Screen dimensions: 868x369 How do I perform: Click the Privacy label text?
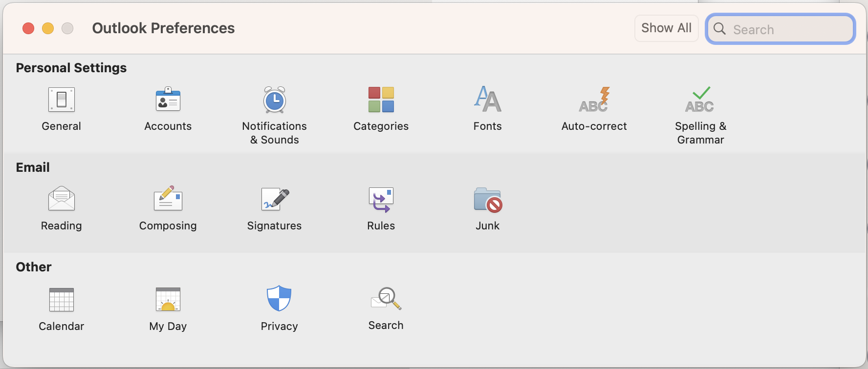pyautogui.click(x=280, y=327)
